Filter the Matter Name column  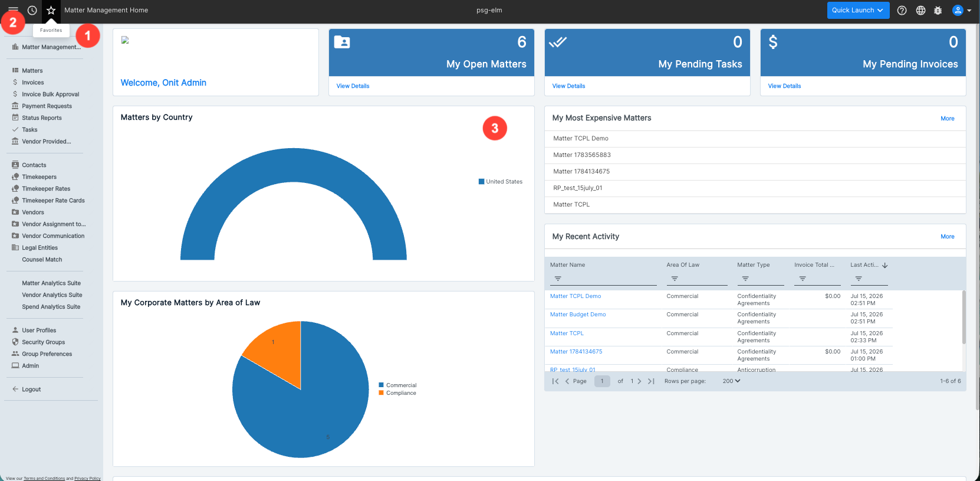tap(558, 279)
